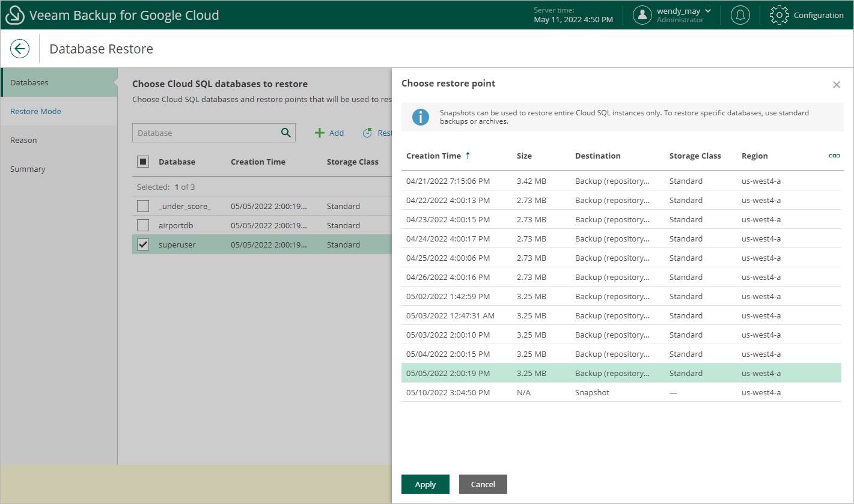The height and width of the screenshot is (504, 854).
Task: Open the Restore Mode step
Action: (59, 111)
